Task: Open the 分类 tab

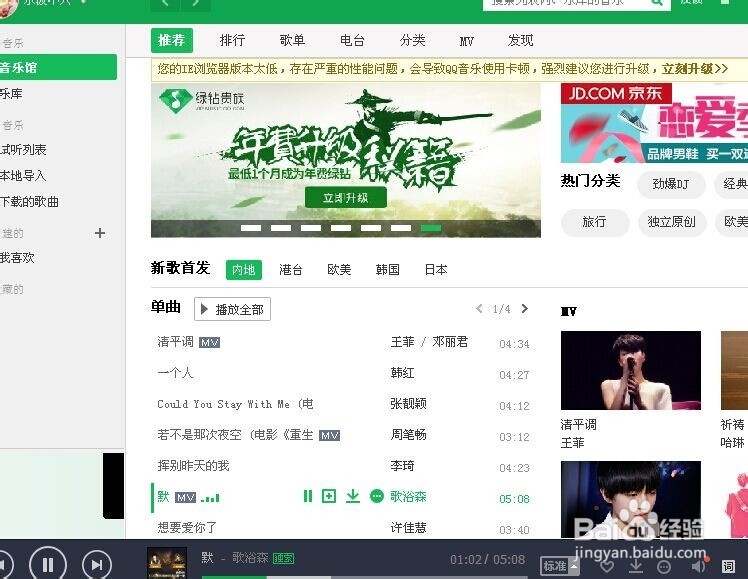Action: (413, 41)
